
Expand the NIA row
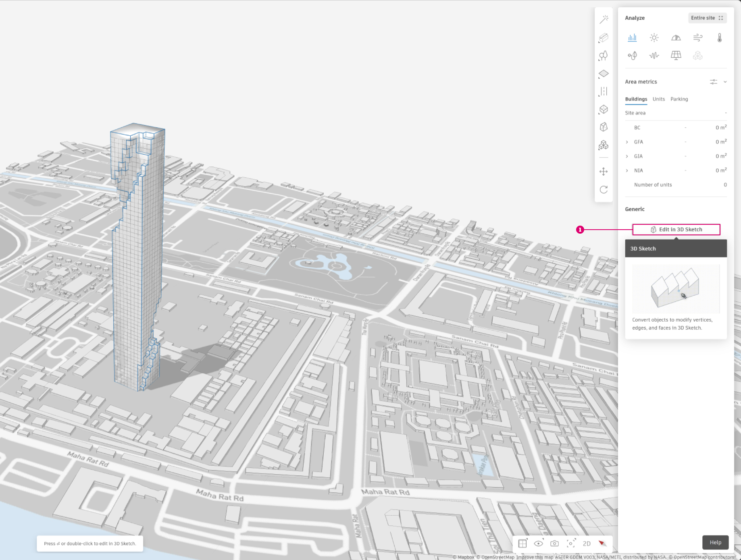[627, 170]
